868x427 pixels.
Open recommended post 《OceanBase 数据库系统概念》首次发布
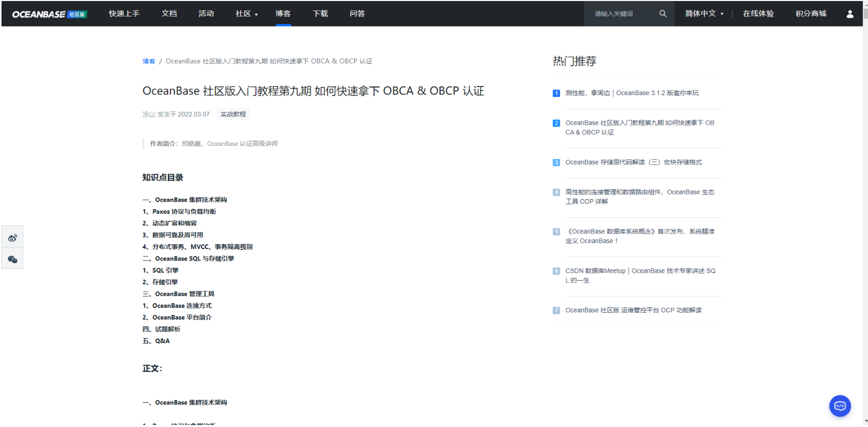point(640,236)
